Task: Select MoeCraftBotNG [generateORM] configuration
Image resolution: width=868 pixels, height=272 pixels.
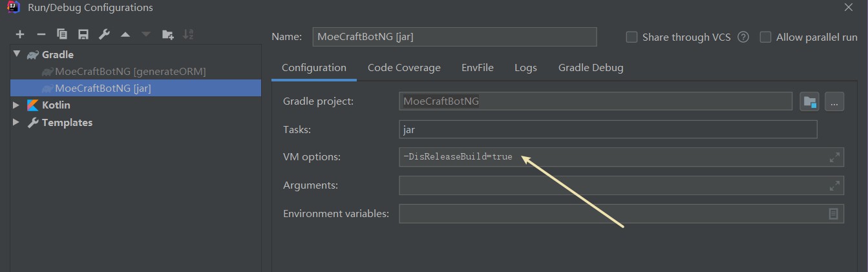Action: (130, 72)
